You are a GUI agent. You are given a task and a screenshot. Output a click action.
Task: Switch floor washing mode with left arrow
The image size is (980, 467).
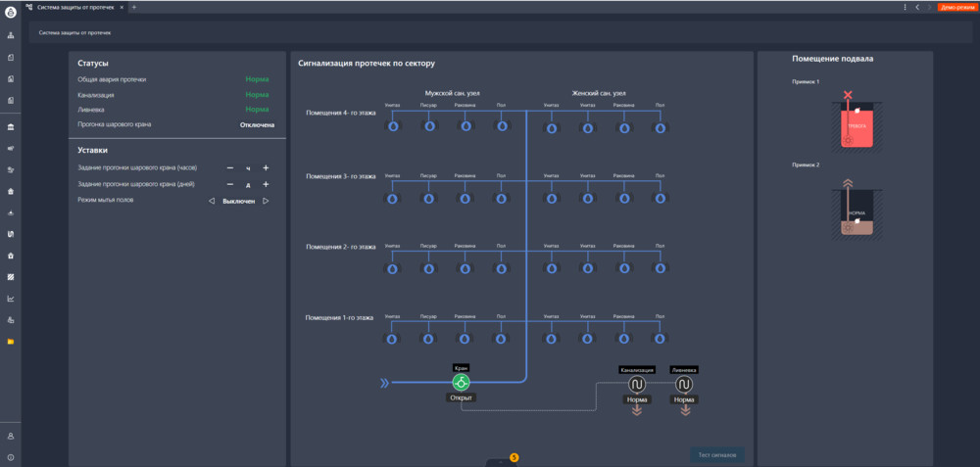212,201
